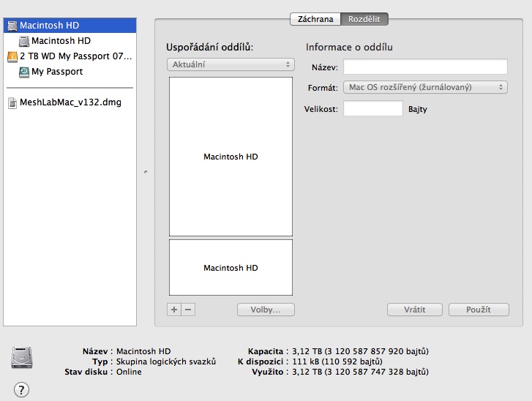Click the 'Online' disk status value
The width and height of the screenshot is (532, 401).
pos(129,372)
